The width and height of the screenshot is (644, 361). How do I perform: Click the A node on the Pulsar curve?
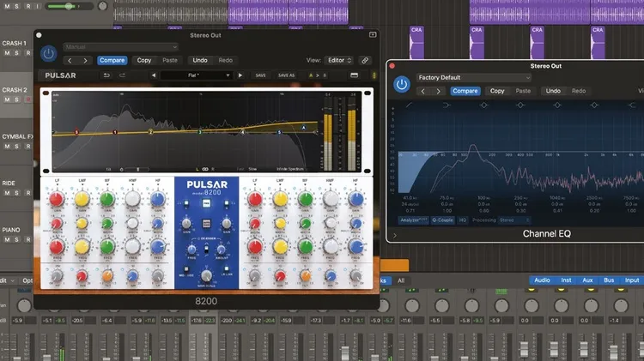tap(304, 128)
